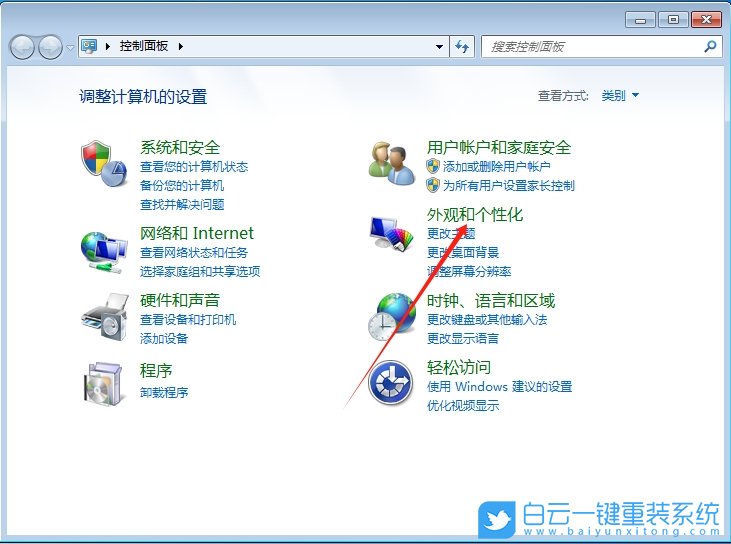Open 备份您的计算机 link
731x544 pixels.
182,185
